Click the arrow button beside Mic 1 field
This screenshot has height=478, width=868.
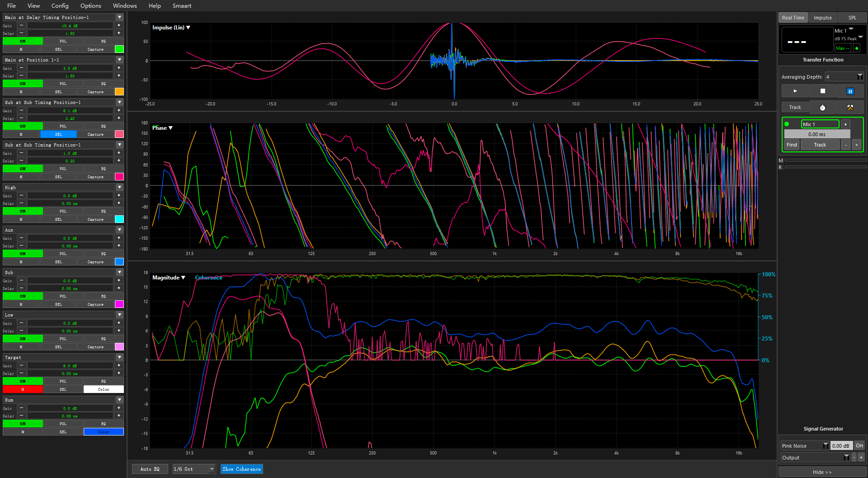click(846, 124)
